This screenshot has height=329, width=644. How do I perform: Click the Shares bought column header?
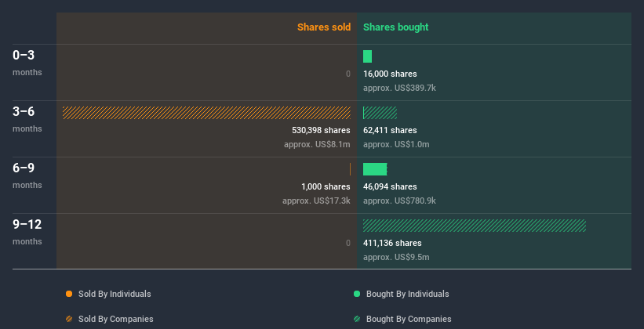pos(395,27)
